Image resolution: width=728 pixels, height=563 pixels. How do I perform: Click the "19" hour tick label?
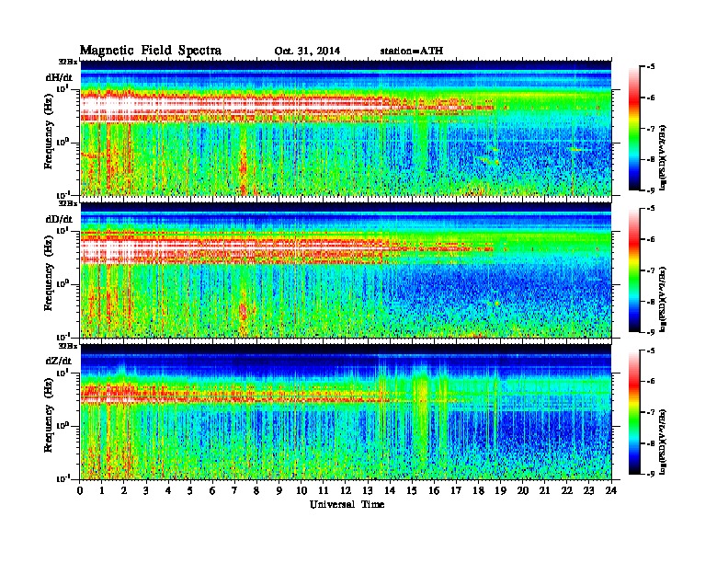click(500, 490)
